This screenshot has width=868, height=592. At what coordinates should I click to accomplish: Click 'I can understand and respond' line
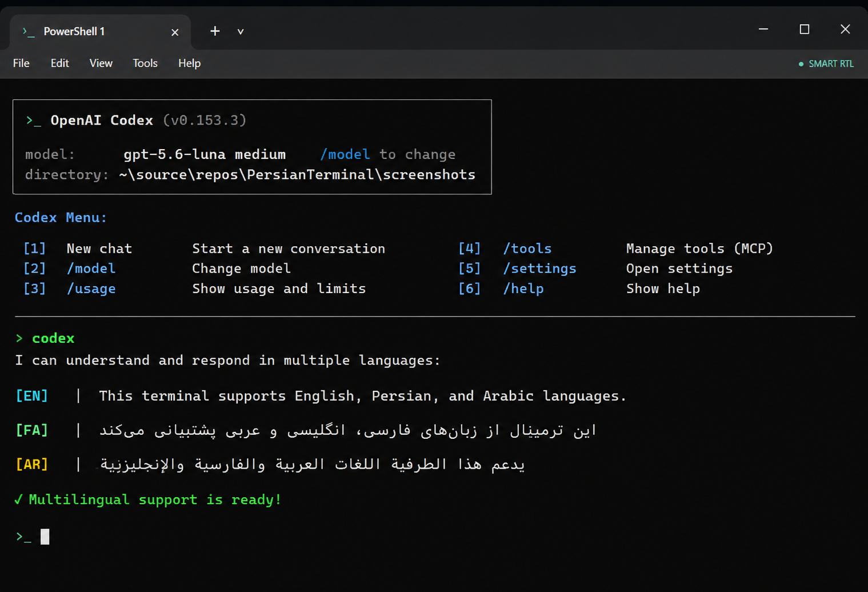click(227, 361)
